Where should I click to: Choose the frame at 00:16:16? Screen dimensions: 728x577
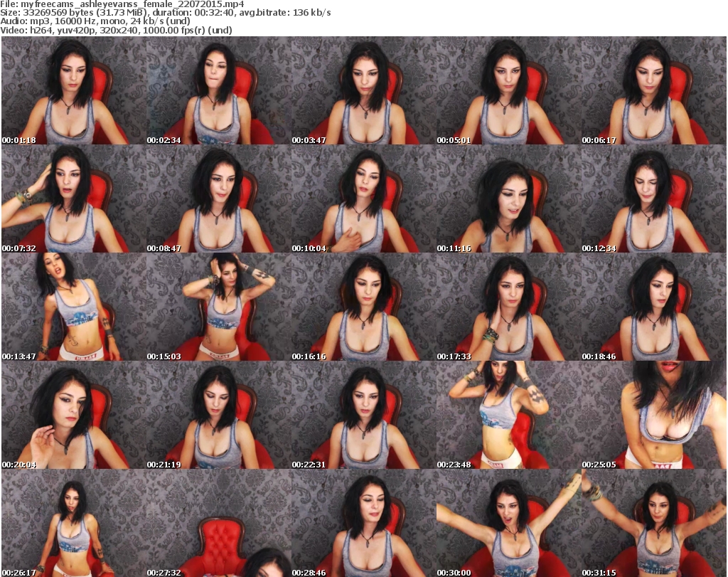pyautogui.click(x=363, y=307)
